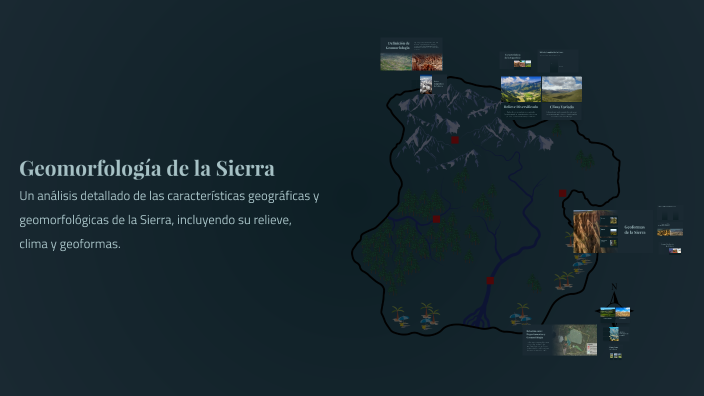The width and height of the screenshot is (704, 396).
Task: Open the Relieve Diversificado slide thumbnail
Action: click(x=521, y=97)
